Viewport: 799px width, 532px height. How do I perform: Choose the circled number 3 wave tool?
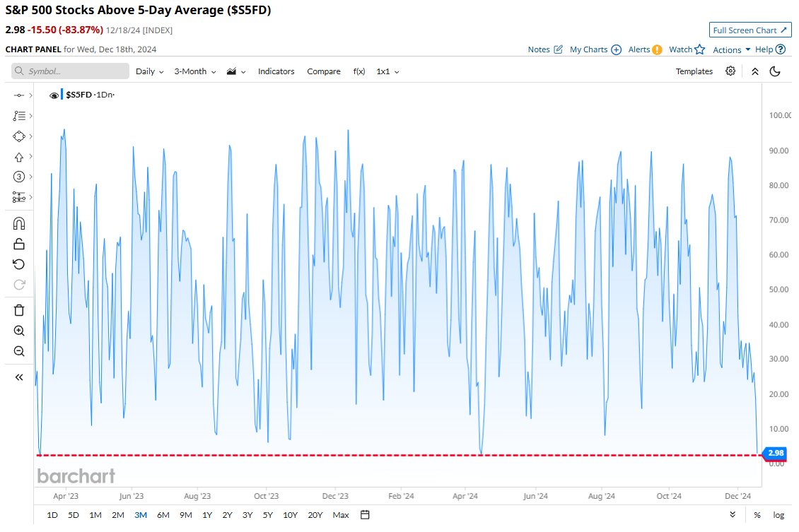tap(19, 177)
